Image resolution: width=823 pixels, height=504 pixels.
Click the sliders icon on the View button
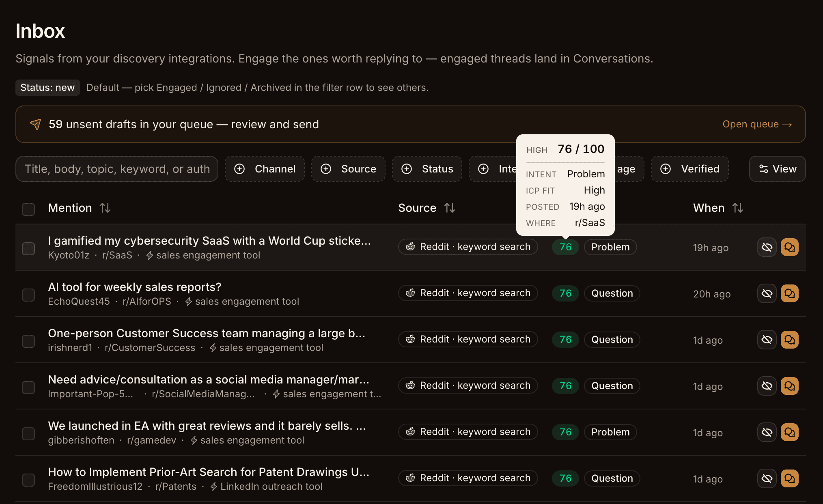(763, 169)
